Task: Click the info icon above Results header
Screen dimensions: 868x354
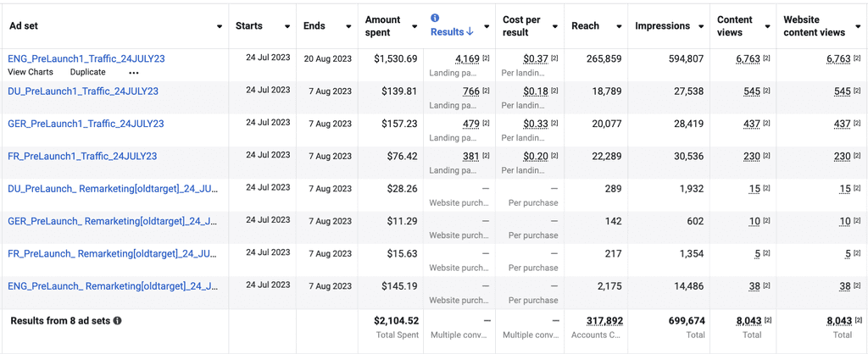Action: (x=435, y=19)
